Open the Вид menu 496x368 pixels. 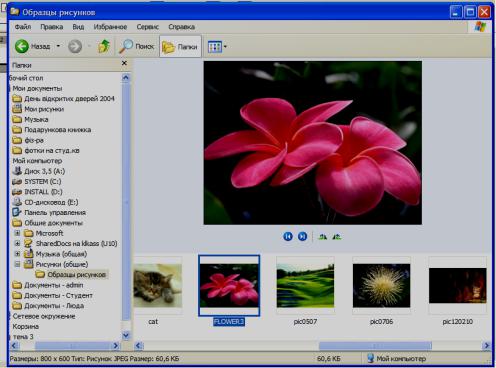coord(78,27)
